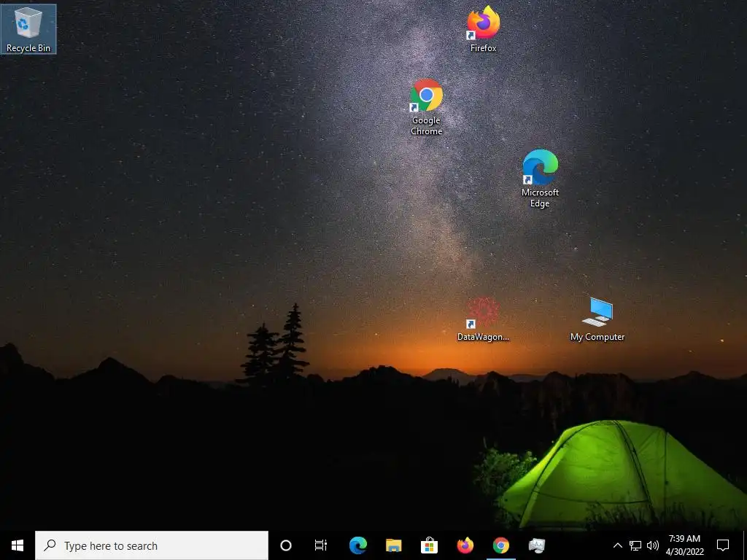Launch Firefox from the taskbar
This screenshot has height=560, width=747.
coord(465,545)
